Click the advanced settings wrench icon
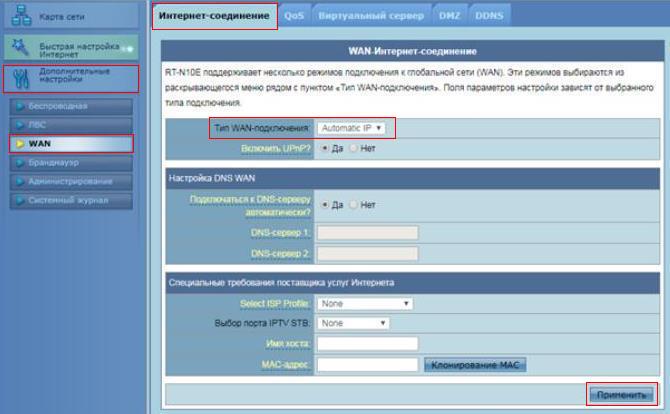670x414 pixels. pyautogui.click(x=21, y=79)
